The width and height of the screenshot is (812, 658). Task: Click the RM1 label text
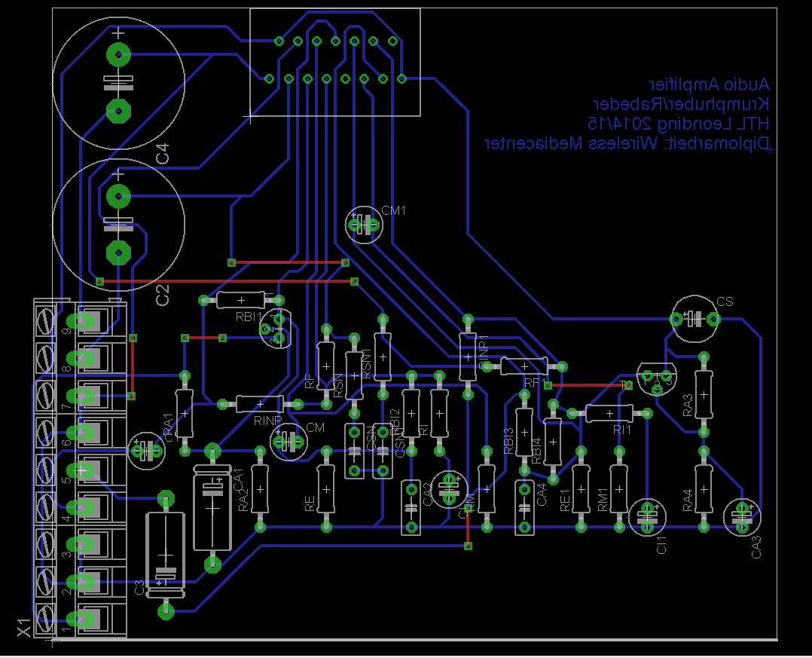(x=603, y=500)
